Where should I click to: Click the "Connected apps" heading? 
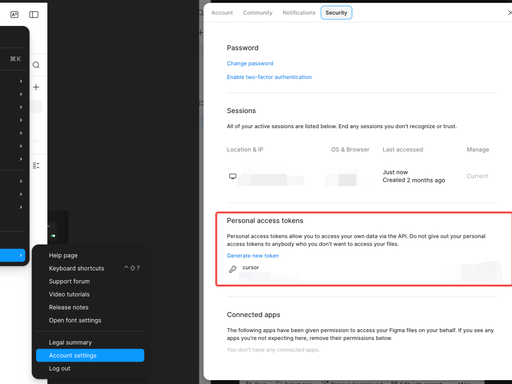point(253,315)
